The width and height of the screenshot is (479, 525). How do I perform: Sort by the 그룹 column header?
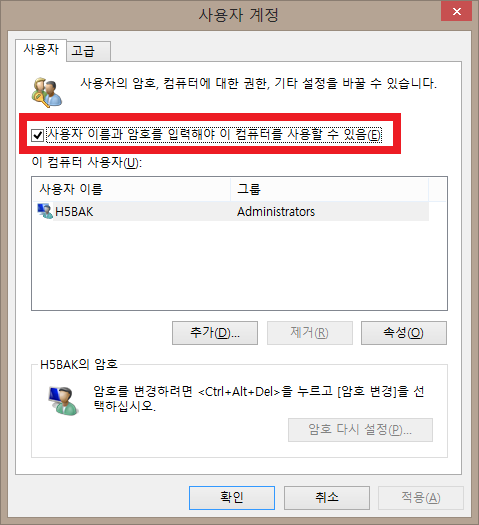coord(329,189)
